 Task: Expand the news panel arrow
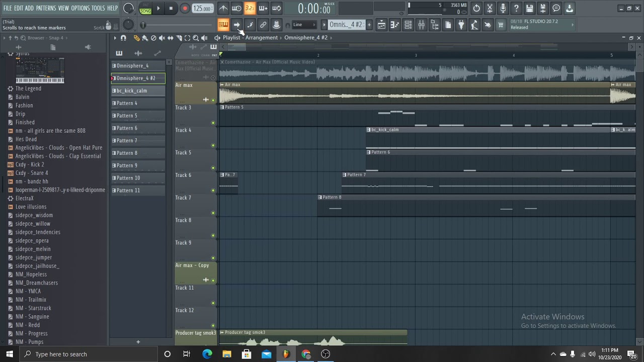pos(572,25)
